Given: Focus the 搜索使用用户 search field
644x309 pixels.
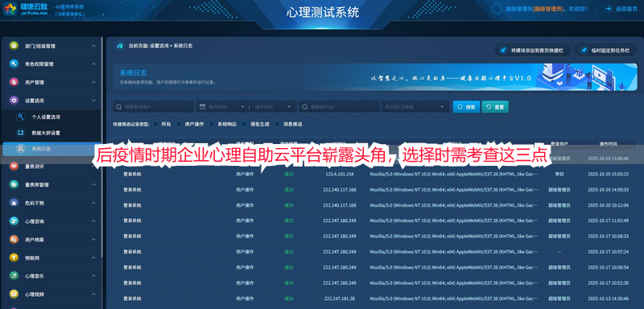Looking at the screenshot, I should pyautogui.click(x=153, y=107).
